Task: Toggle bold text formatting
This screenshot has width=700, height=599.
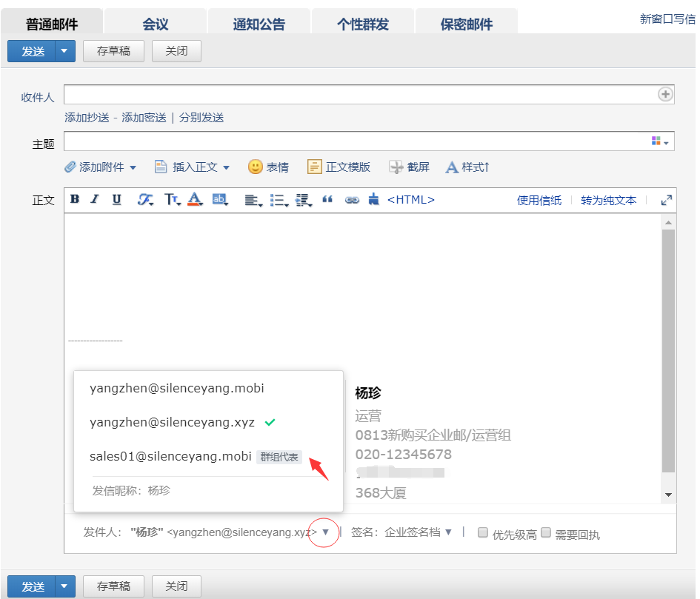Action: (75, 199)
